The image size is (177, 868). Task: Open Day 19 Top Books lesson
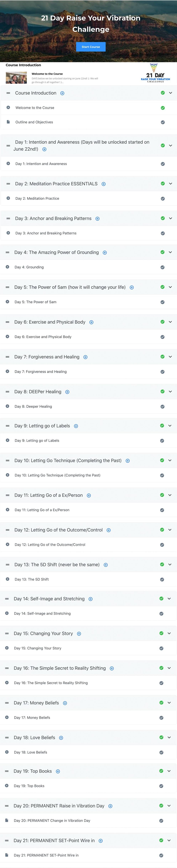point(29,786)
